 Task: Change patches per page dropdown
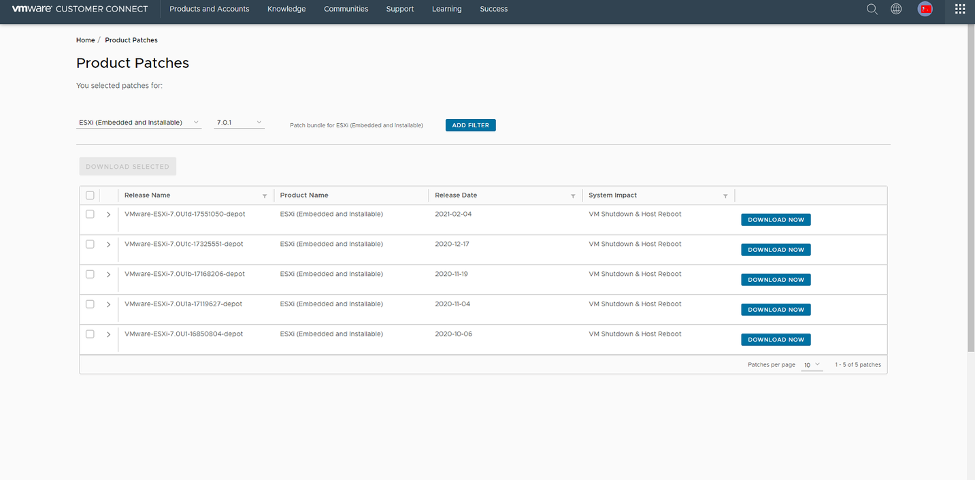(812, 365)
